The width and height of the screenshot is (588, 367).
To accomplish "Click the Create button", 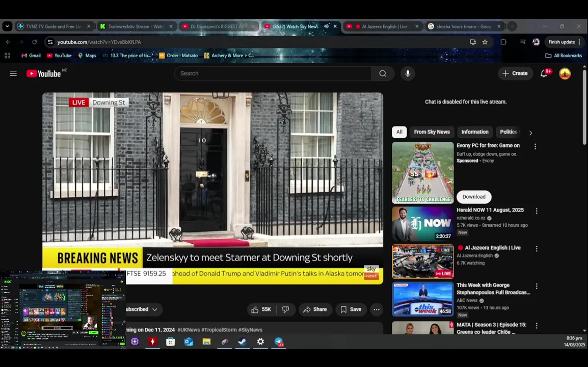I will pyautogui.click(x=515, y=73).
